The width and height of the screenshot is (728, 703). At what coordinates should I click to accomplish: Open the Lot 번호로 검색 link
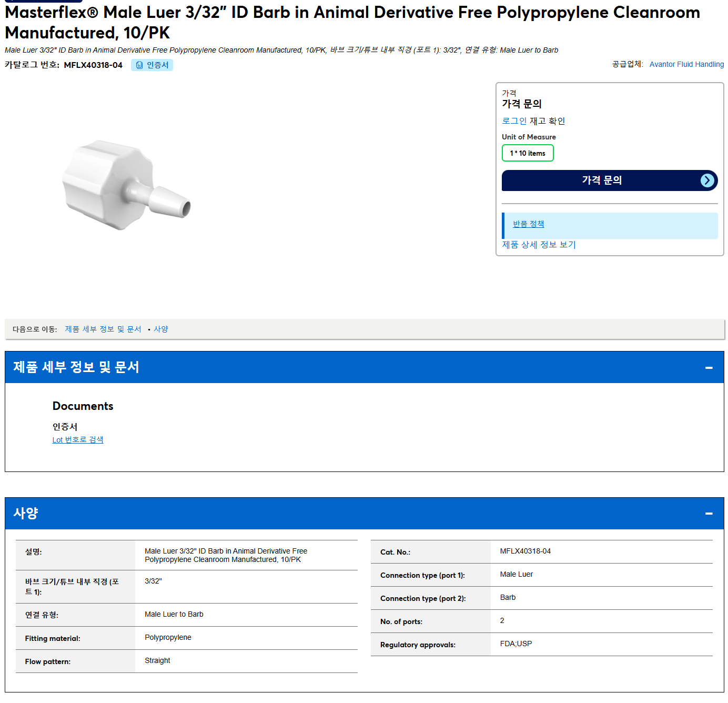[78, 440]
